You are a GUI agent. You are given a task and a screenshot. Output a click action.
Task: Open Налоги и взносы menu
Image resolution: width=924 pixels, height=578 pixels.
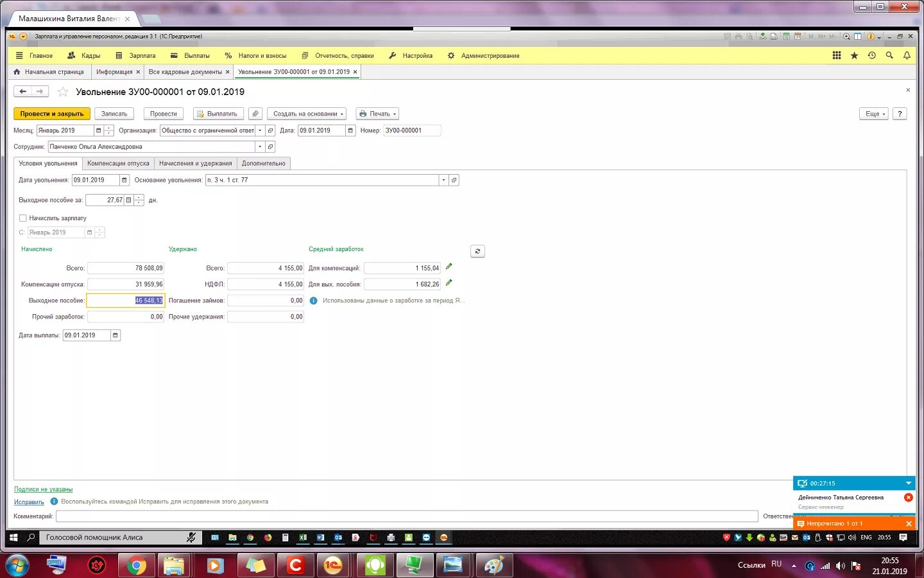tap(255, 56)
